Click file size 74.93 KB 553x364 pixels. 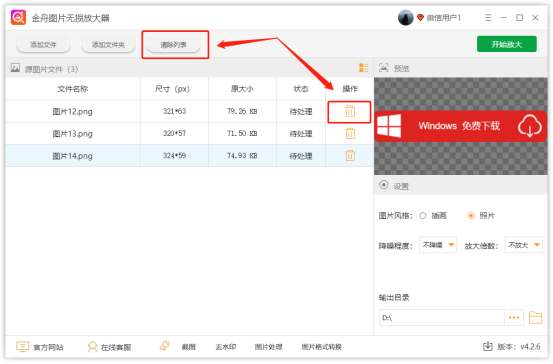242,156
